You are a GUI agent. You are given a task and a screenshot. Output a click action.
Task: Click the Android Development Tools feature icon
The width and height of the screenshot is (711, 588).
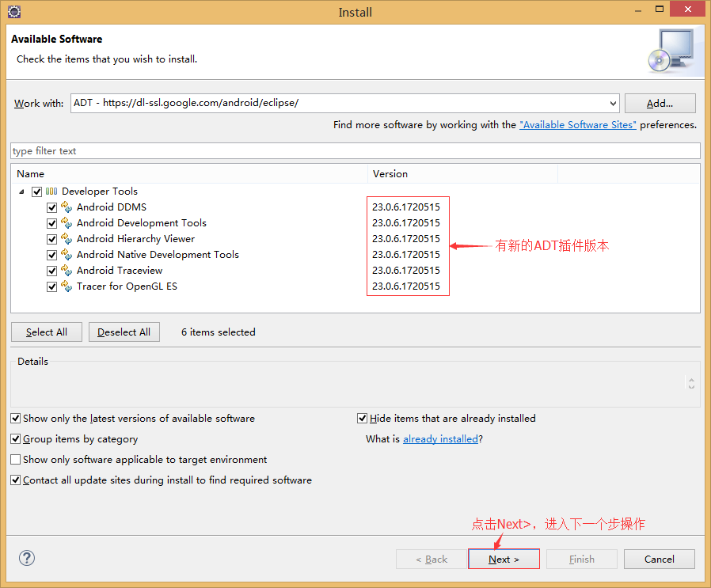67,223
